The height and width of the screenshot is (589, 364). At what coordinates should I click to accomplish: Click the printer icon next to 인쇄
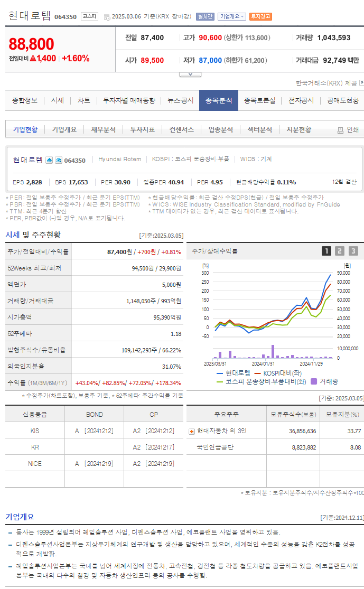coord(340,130)
